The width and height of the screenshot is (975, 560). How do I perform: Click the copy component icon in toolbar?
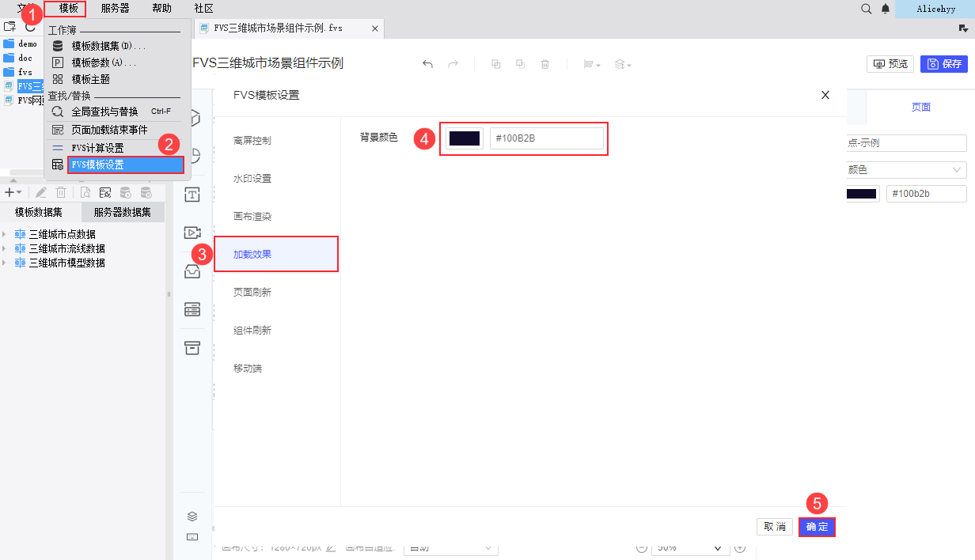(496, 64)
